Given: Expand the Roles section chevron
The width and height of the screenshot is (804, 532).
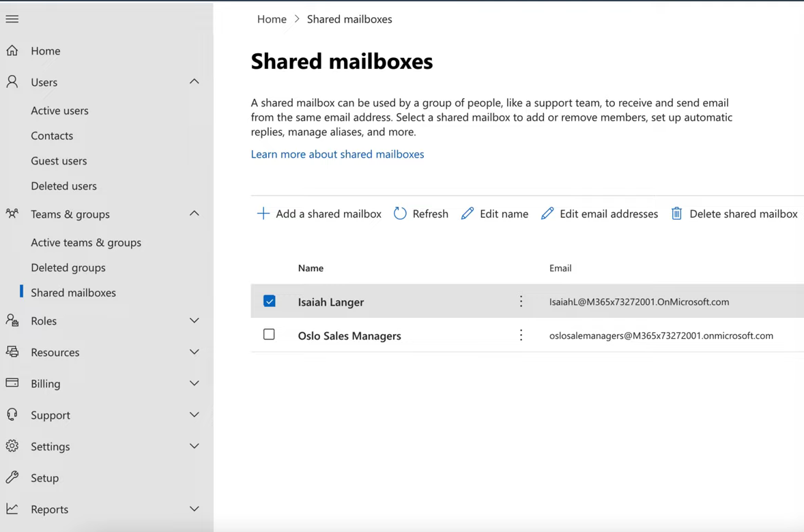Looking at the screenshot, I should coord(195,321).
